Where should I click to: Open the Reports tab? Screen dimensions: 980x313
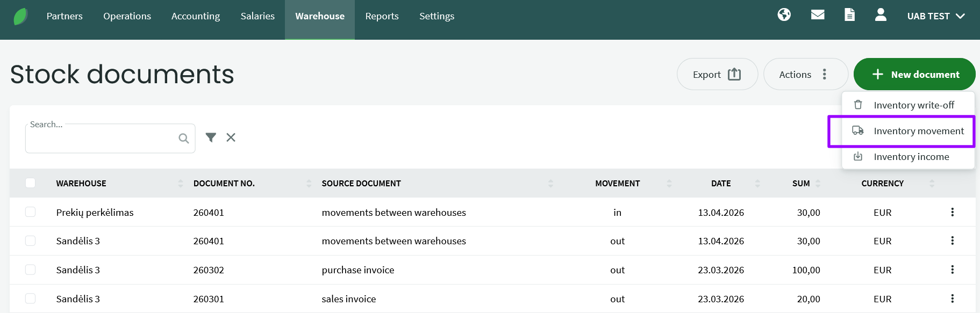[x=382, y=16]
